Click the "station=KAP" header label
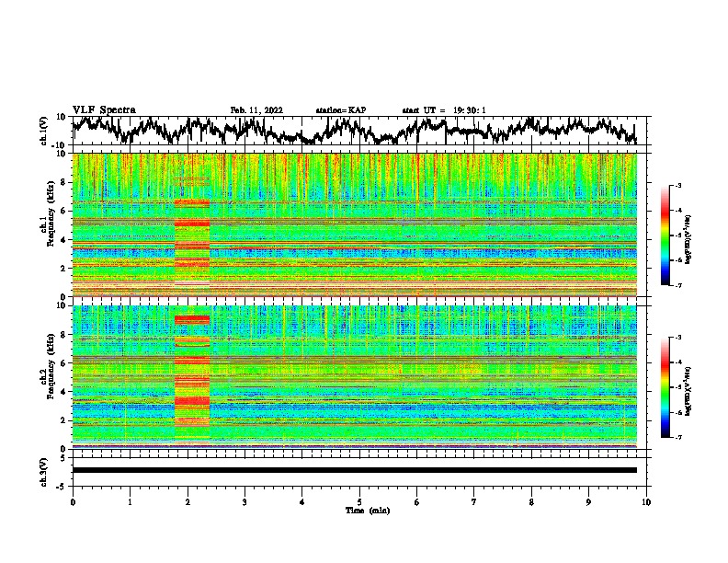Screen dimensions: 728x563 coord(341,110)
